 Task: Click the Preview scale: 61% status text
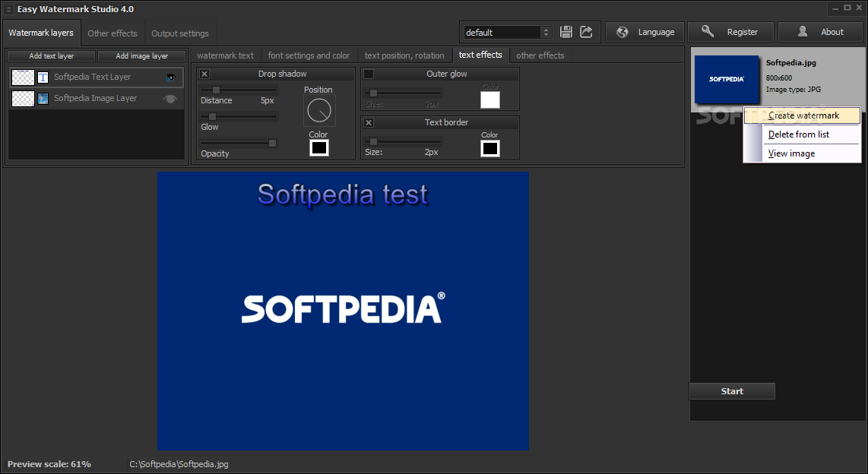click(49, 464)
